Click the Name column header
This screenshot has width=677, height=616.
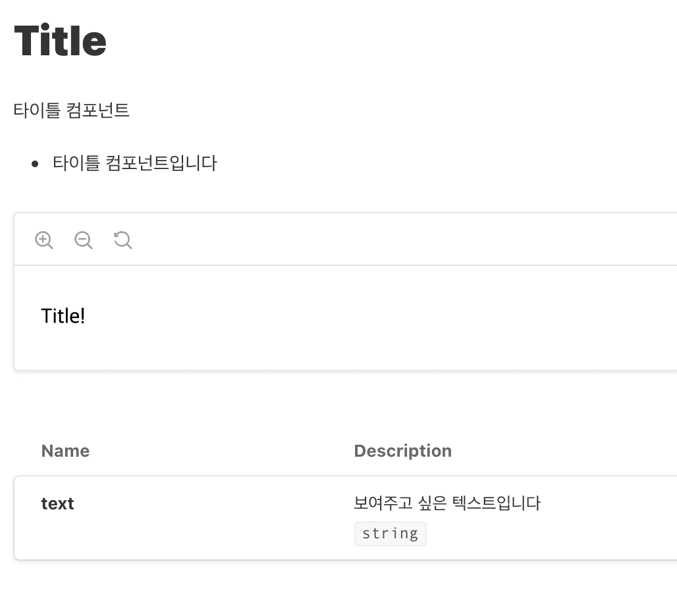(x=65, y=451)
